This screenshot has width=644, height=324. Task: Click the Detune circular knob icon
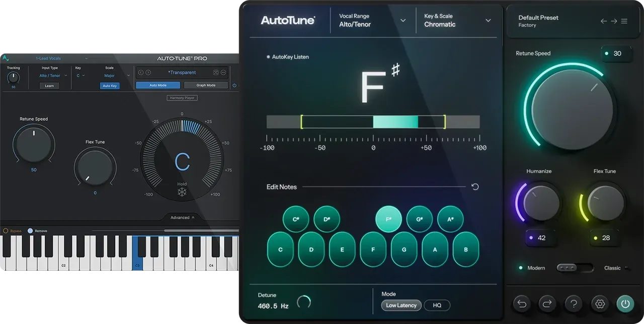pos(304,302)
